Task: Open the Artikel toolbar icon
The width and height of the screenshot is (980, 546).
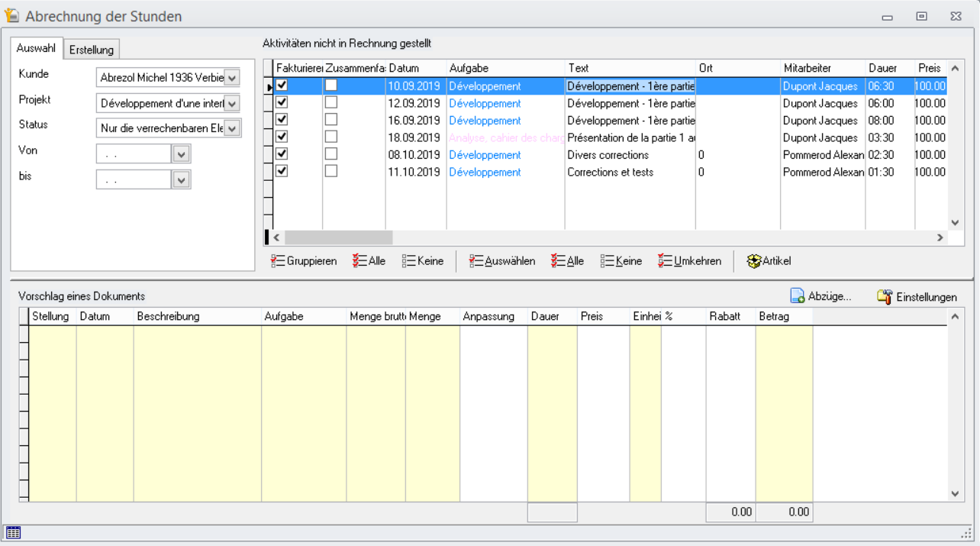Action: [x=754, y=261]
